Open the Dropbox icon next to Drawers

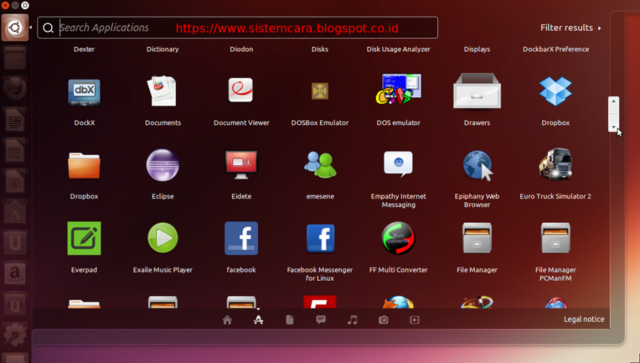(555, 91)
